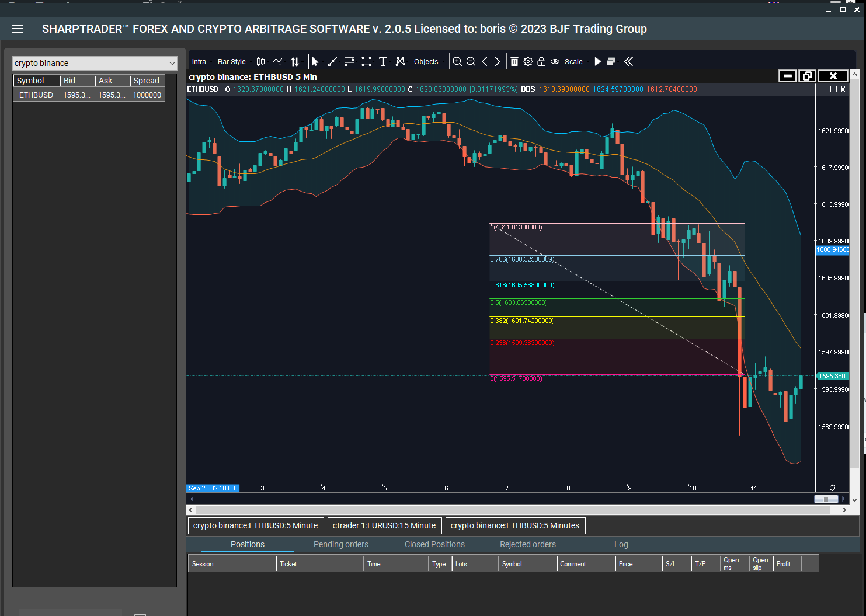
Task: Toggle the chart lock icon
Action: (541, 61)
